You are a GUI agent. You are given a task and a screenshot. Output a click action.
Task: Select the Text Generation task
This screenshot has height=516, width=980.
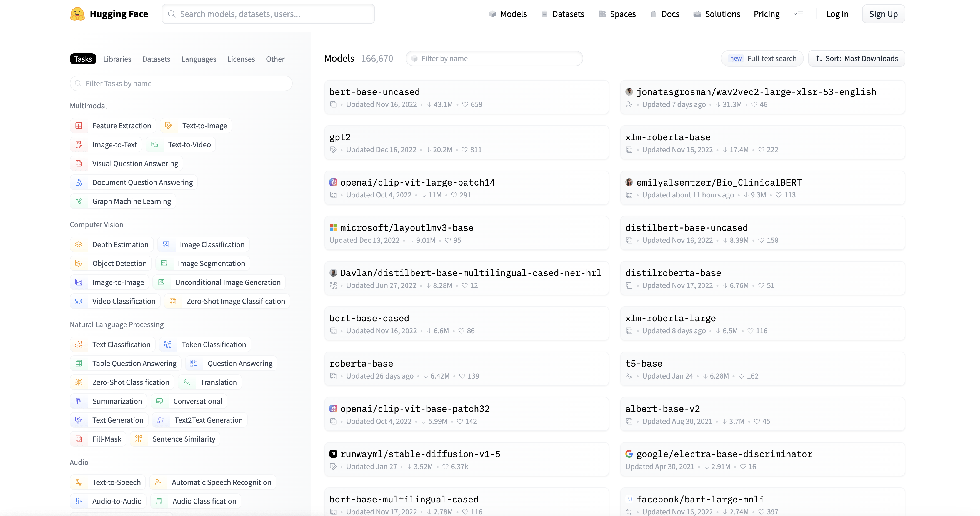pyautogui.click(x=109, y=420)
